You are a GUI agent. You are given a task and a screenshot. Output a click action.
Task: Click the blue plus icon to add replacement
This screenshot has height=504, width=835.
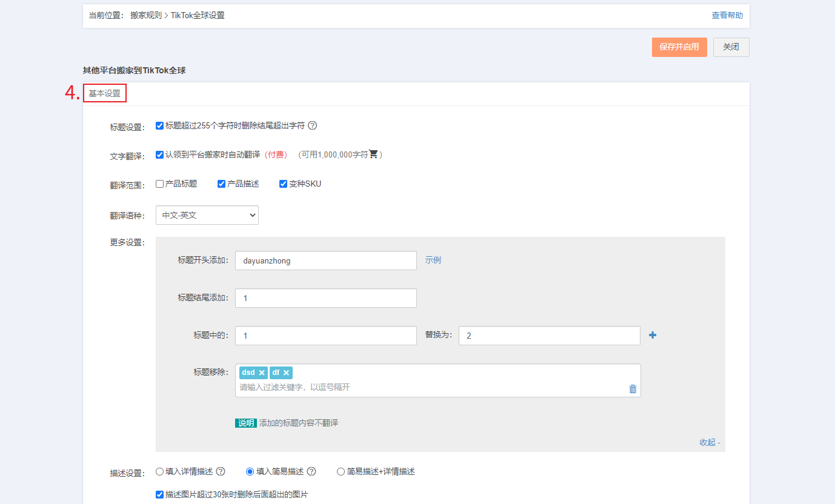[x=653, y=335]
